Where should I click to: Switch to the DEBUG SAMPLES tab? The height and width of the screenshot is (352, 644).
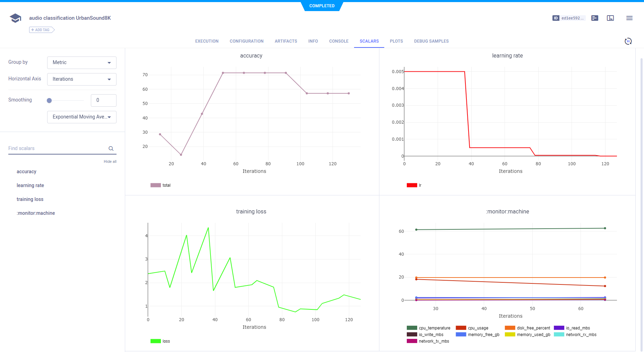(x=431, y=41)
